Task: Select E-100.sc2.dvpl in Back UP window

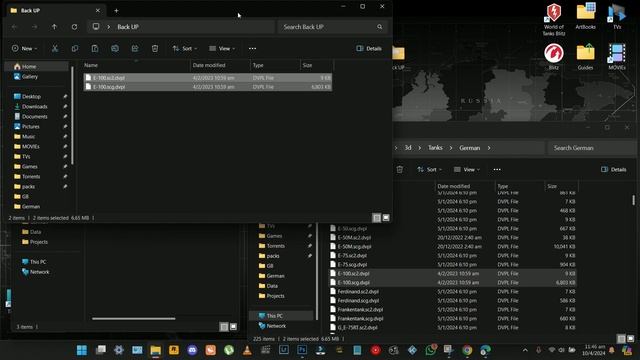Action: tap(208, 78)
